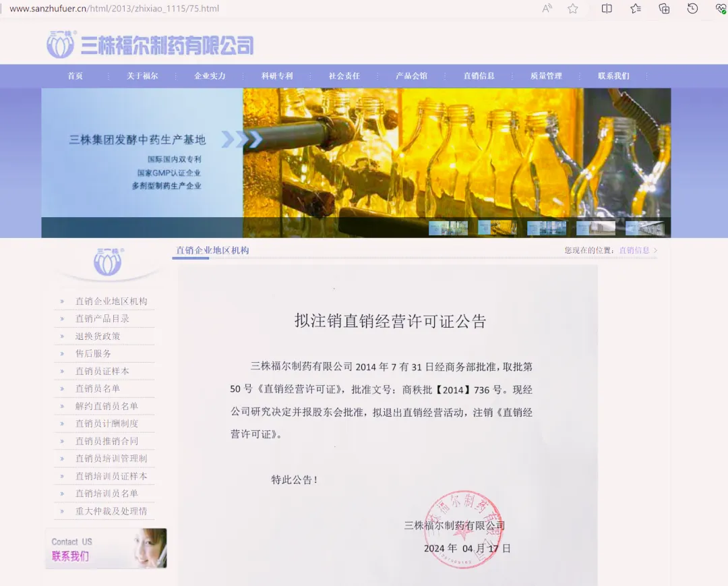The height and width of the screenshot is (586, 728).
Task: Open 直销产品目录 in the sidebar
Action: (x=102, y=318)
